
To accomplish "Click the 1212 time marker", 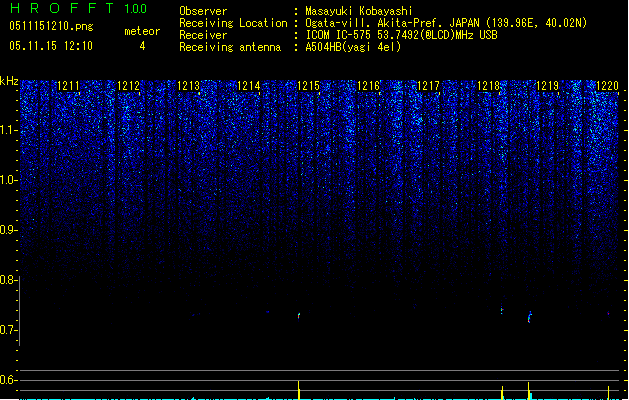I will point(128,86).
